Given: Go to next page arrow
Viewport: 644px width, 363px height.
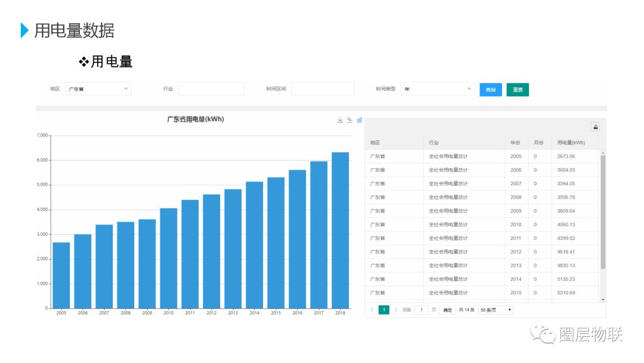Looking at the screenshot, I should [x=395, y=310].
